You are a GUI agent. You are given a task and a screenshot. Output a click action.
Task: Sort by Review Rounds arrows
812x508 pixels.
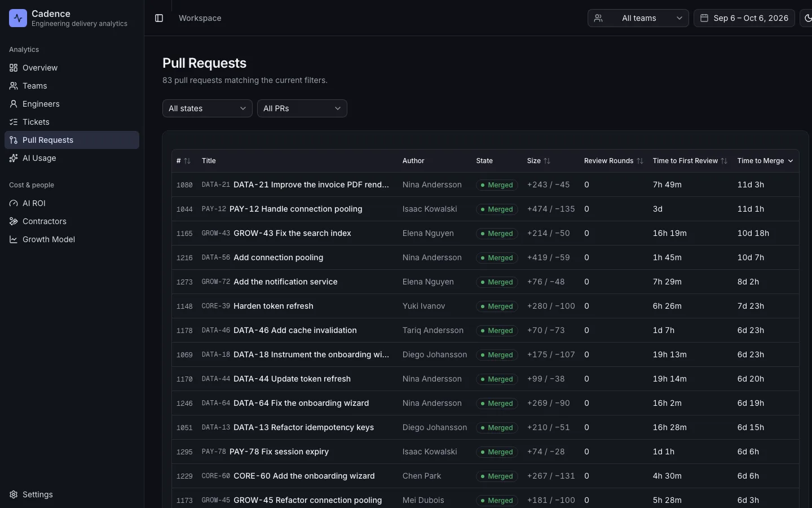[639, 161]
